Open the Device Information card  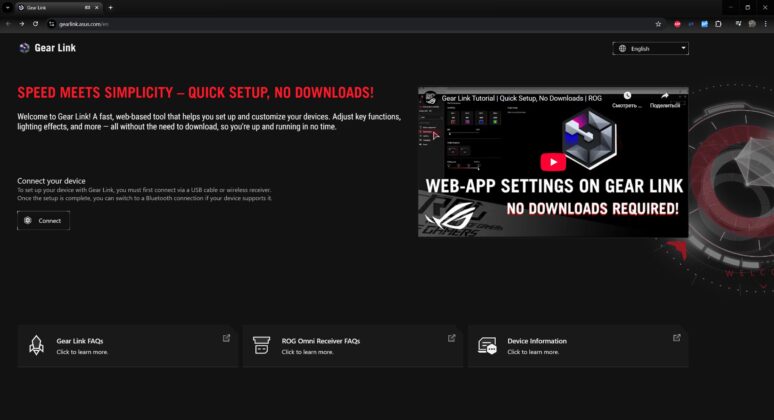click(x=579, y=346)
